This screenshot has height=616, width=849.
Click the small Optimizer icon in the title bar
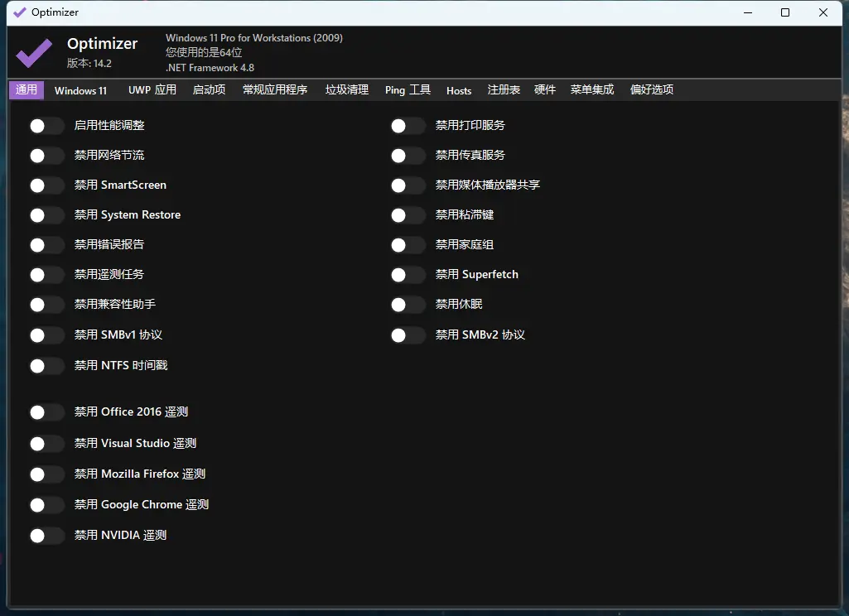click(20, 12)
